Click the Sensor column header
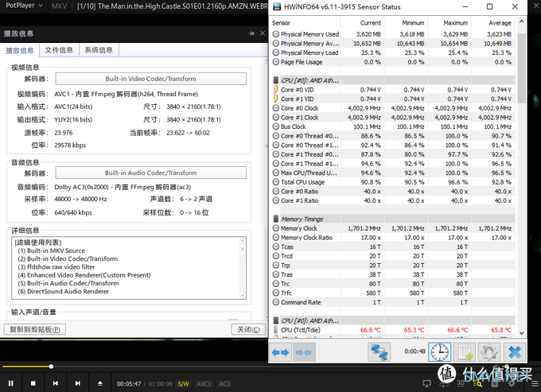The width and height of the screenshot is (541, 392). (306, 23)
